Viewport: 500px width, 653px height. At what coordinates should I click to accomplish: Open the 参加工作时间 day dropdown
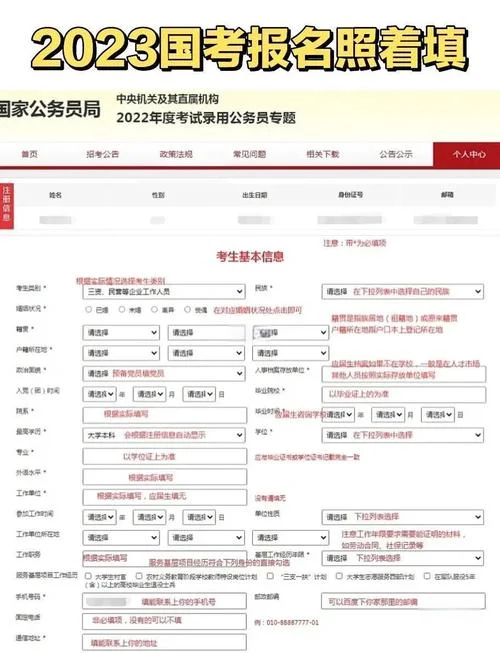(x=199, y=517)
